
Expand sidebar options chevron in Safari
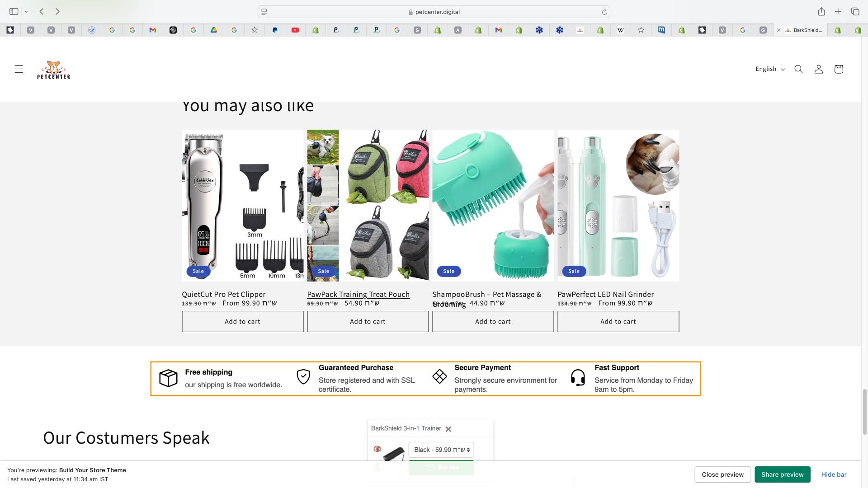tap(26, 12)
